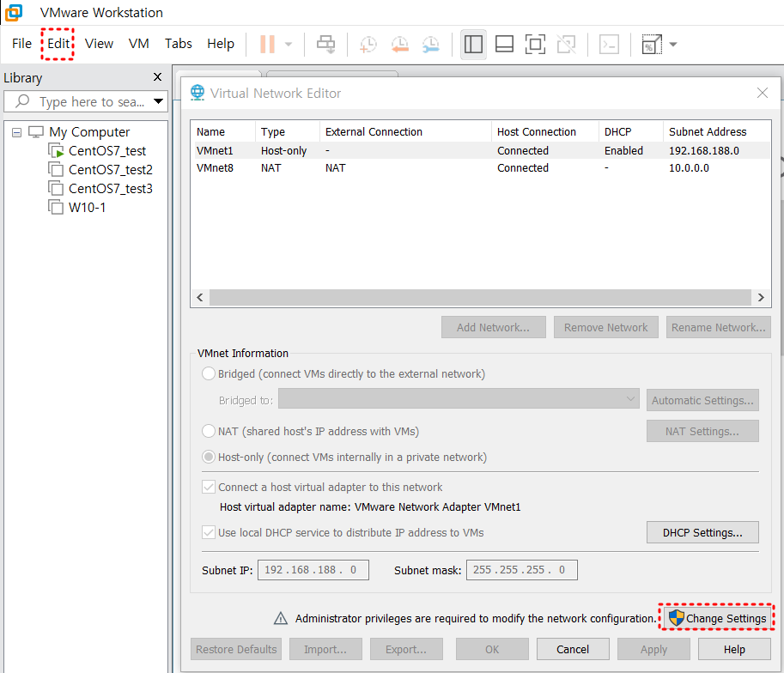Image resolution: width=784 pixels, height=673 pixels.
Task: Suspend the VM with the pause icon
Action: point(267,44)
